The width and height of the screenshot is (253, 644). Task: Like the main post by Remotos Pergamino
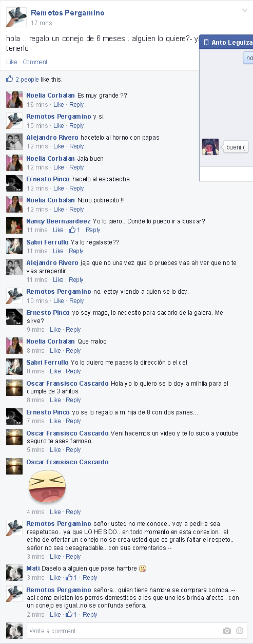11,62
